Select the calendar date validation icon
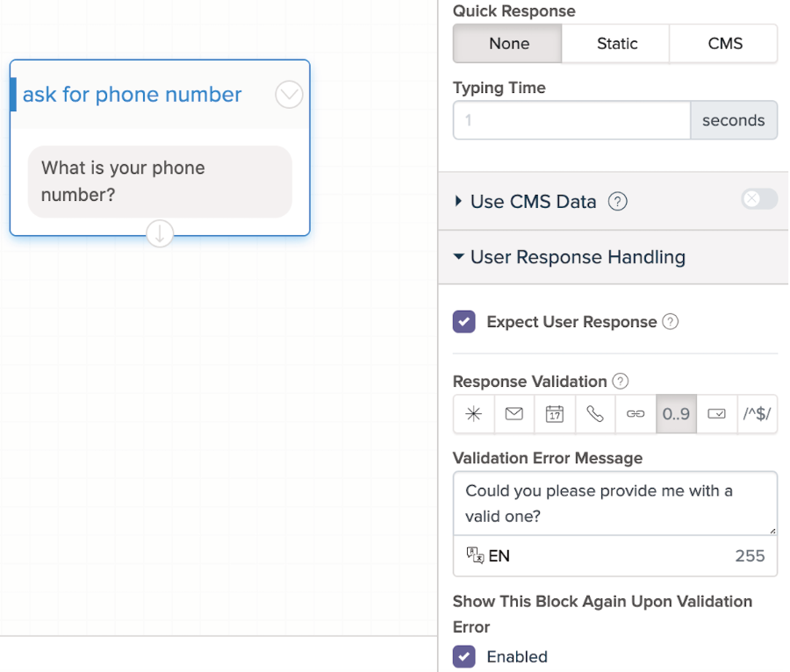The height and width of the screenshot is (672, 790). (555, 415)
